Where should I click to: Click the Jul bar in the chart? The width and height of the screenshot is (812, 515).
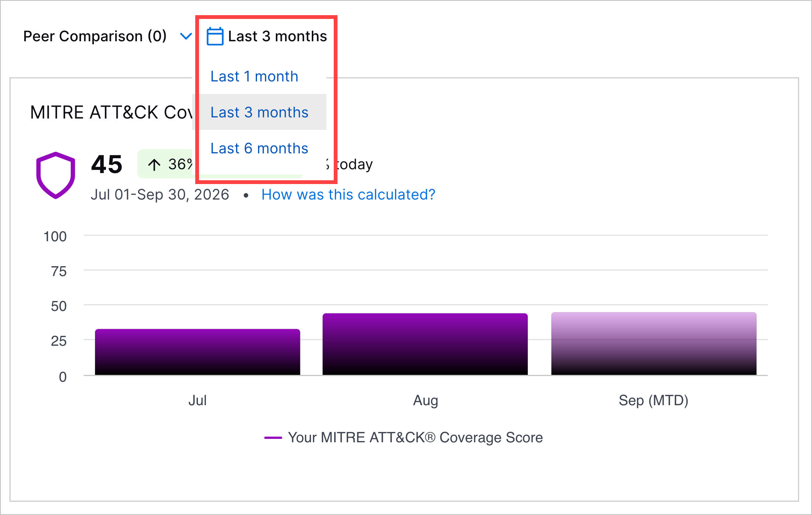tap(198, 352)
